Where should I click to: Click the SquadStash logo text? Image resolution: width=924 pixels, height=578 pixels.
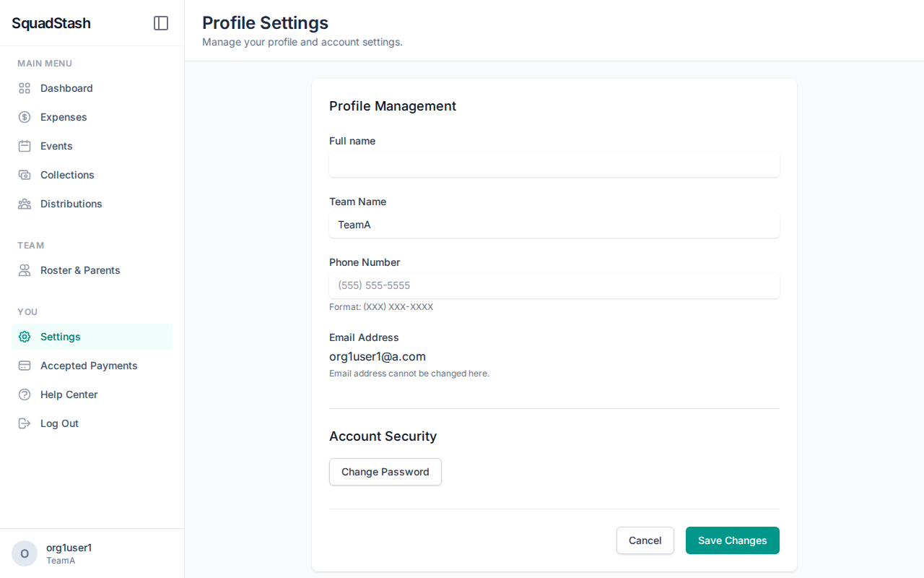51,22
